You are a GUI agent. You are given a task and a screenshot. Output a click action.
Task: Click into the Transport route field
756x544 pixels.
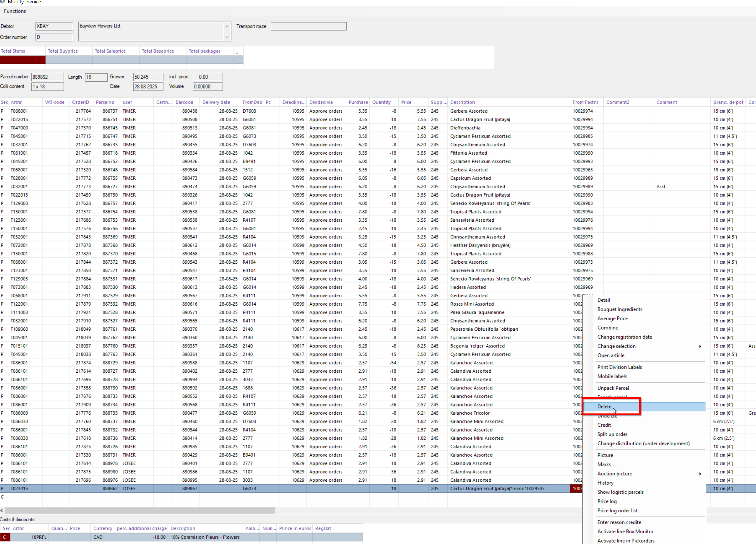pos(308,26)
